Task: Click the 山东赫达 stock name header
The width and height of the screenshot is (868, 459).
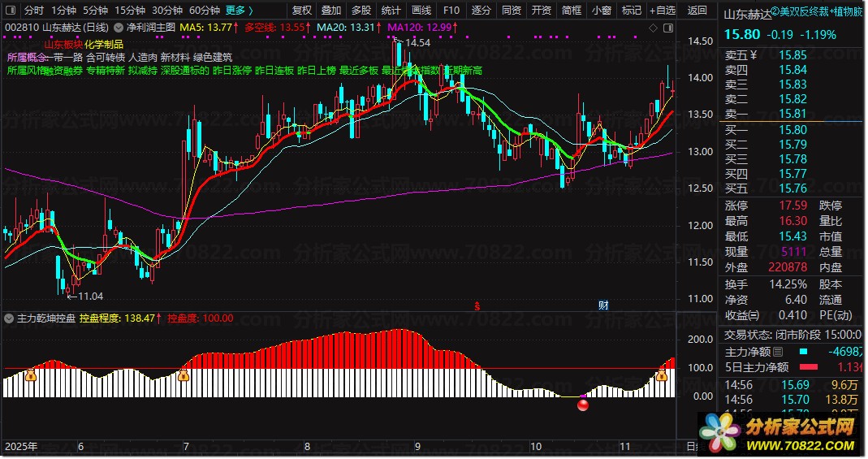Action: pos(748,15)
